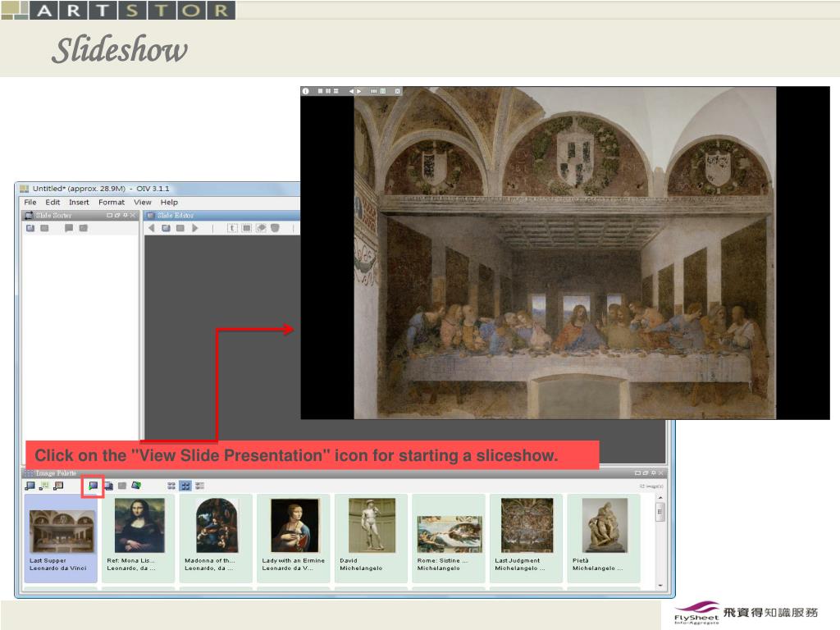Click the overlapping shapes icon in Slide Editor toolbar

point(261,228)
